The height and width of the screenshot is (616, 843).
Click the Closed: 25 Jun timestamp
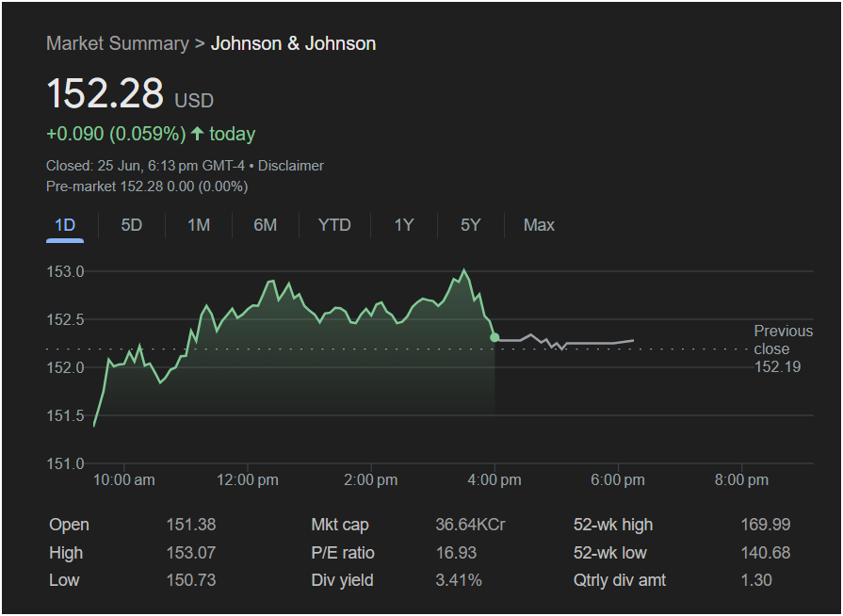145,166
